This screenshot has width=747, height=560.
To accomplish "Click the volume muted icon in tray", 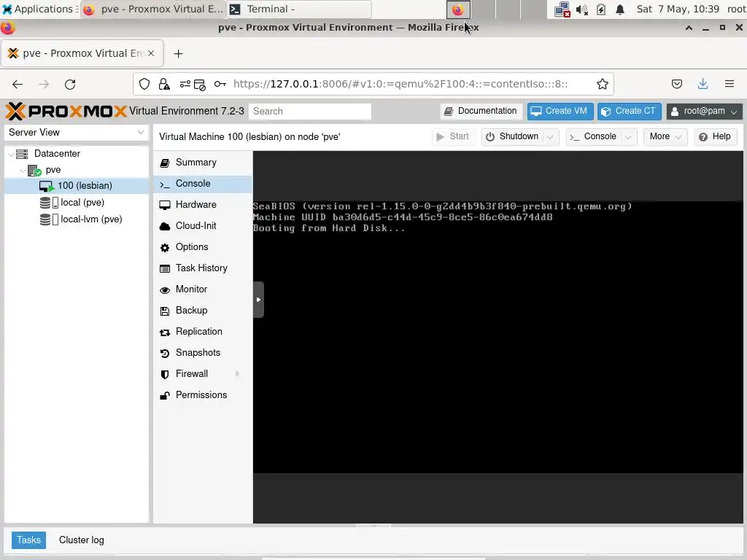I will 581,9.
